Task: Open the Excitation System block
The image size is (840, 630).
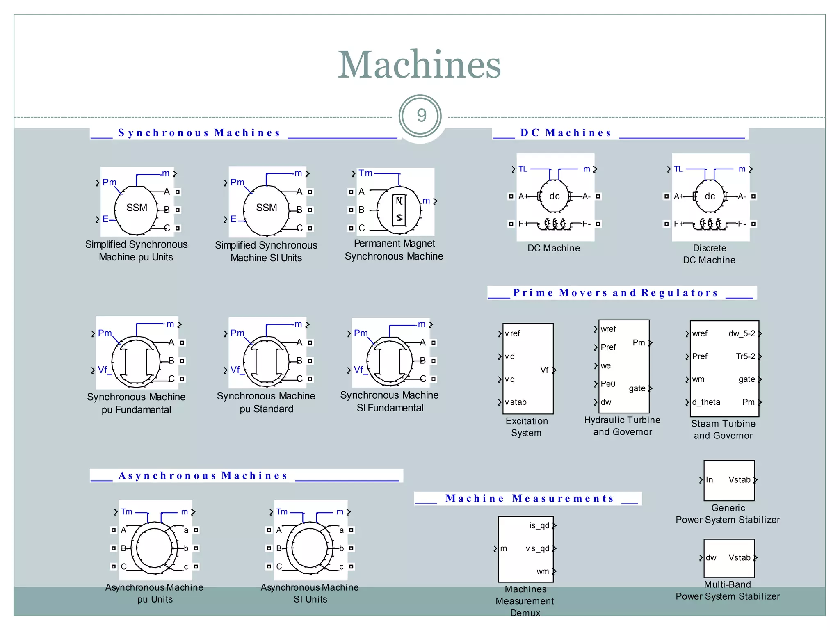Action: coord(527,368)
